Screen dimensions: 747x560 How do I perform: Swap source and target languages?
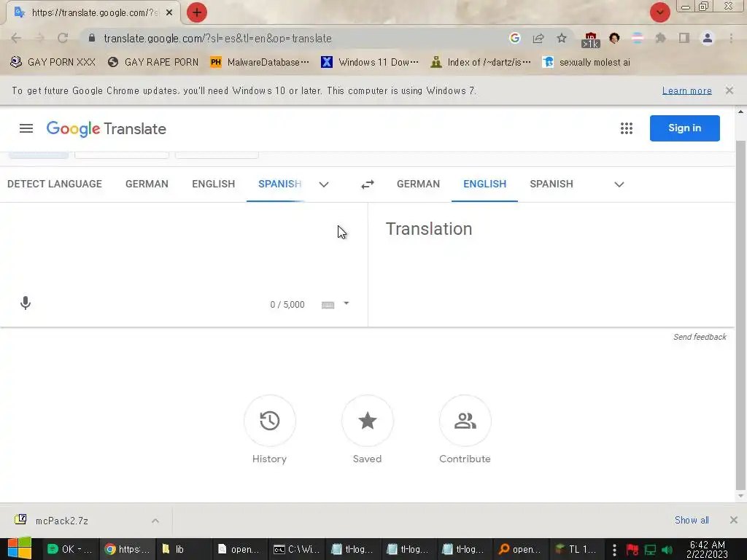pyautogui.click(x=368, y=184)
